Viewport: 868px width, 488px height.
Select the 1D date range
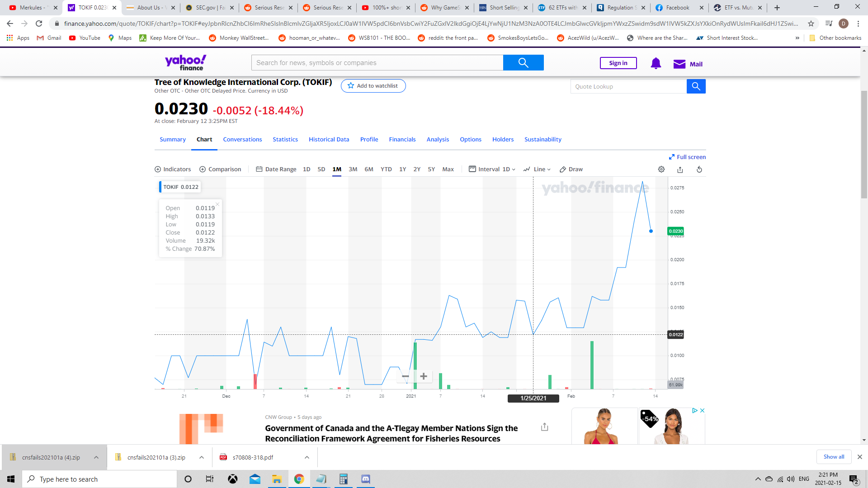[x=307, y=169]
